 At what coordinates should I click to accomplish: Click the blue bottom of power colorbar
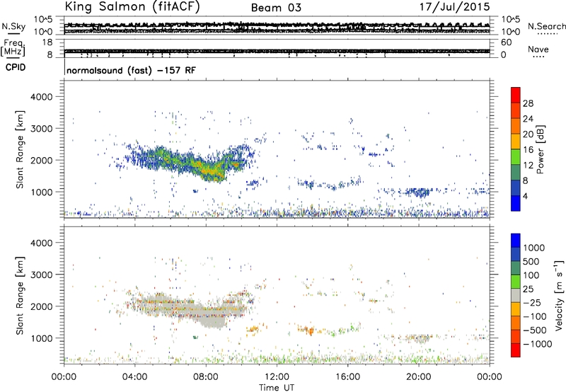coord(516,203)
